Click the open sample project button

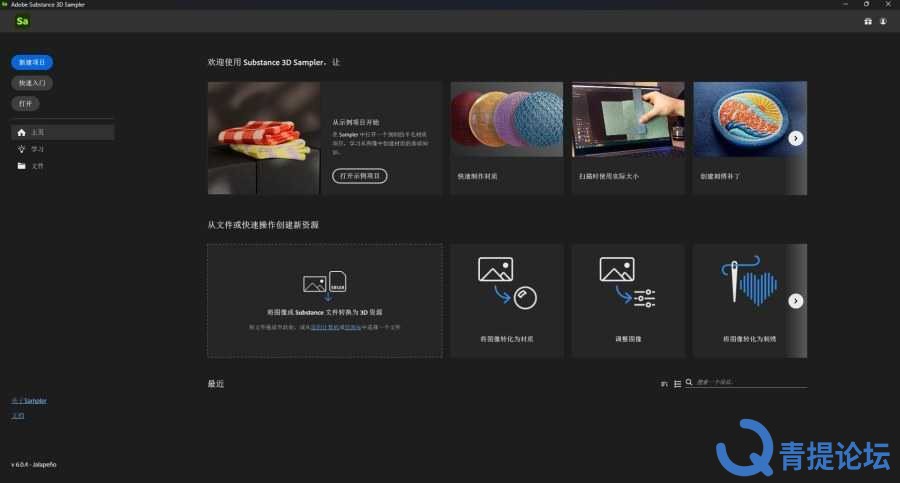point(360,176)
